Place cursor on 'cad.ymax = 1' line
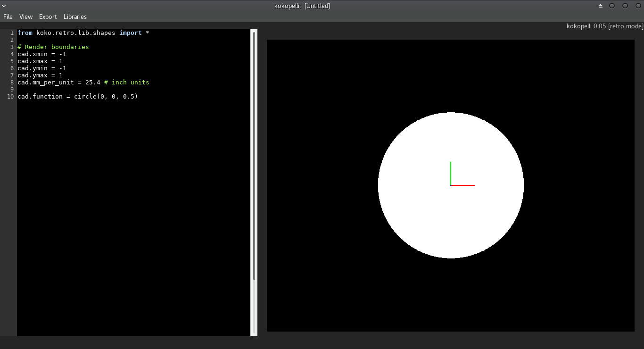Viewport: 644px width, 349px height. (40, 75)
